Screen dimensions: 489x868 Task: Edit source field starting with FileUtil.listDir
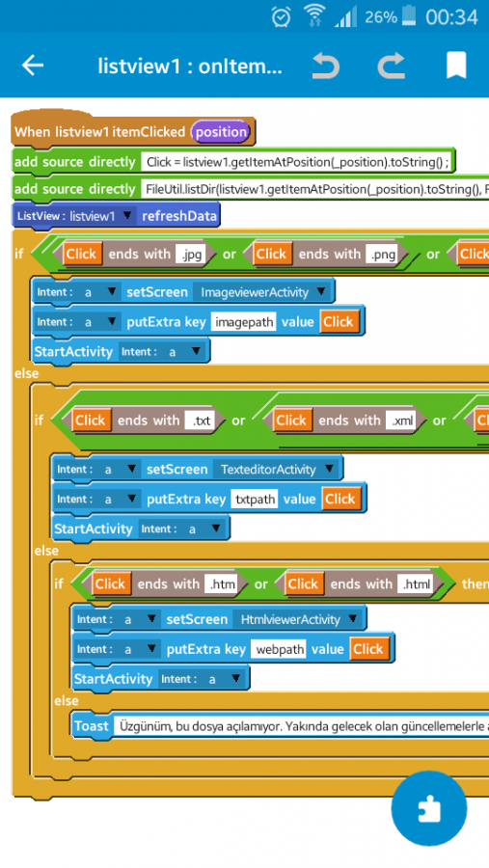click(315, 189)
